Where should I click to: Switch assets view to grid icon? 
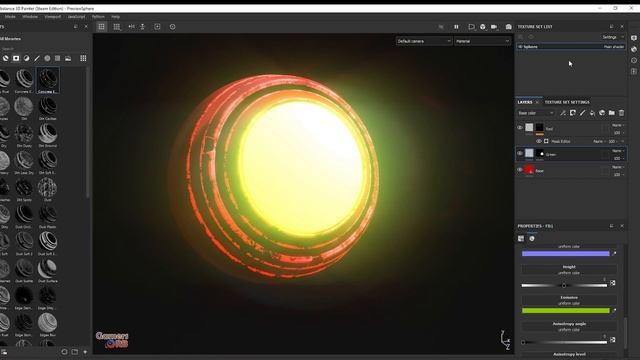(83, 58)
